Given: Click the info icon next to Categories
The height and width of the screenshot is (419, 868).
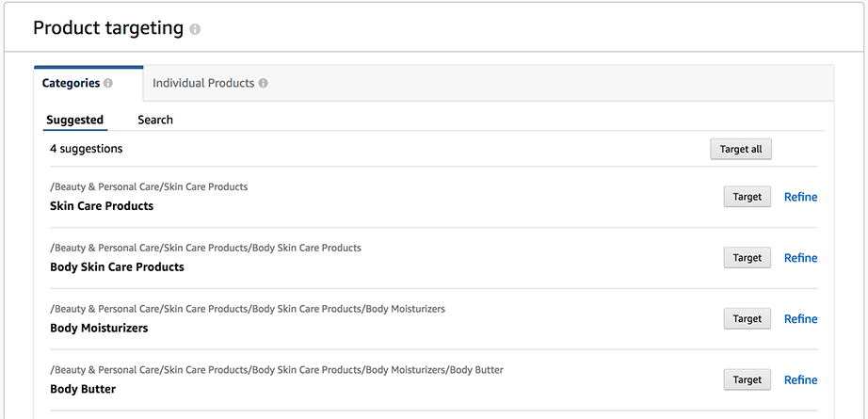Looking at the screenshot, I should tap(108, 84).
